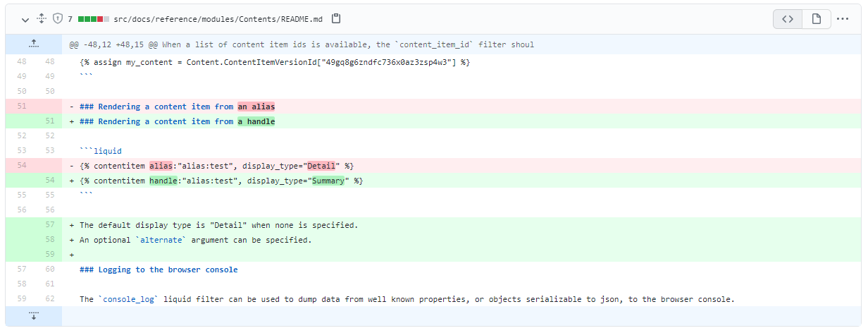Open src/docs/reference/modules/Contents/README.md file link

pos(219,18)
